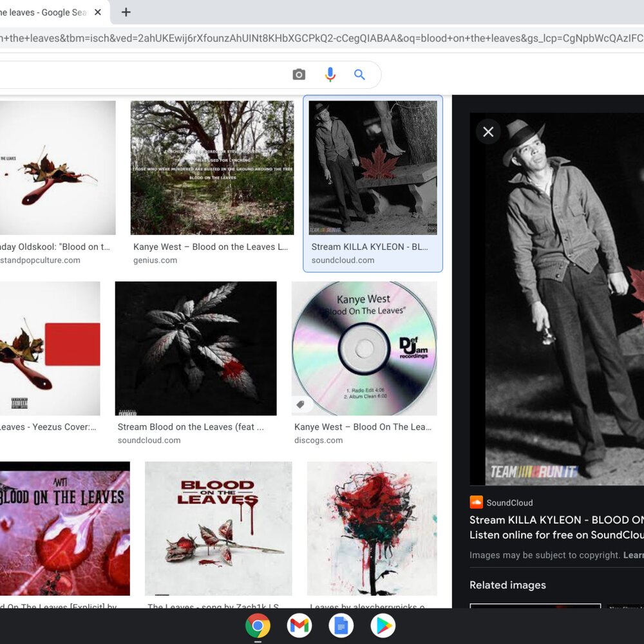Click the microphone voice search icon
The width and height of the screenshot is (644, 644).
coord(330,75)
